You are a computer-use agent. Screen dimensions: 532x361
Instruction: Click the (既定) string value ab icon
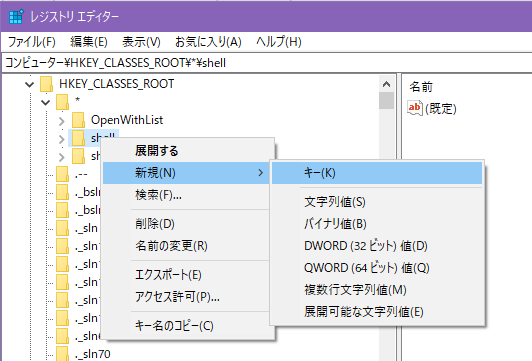click(x=415, y=108)
